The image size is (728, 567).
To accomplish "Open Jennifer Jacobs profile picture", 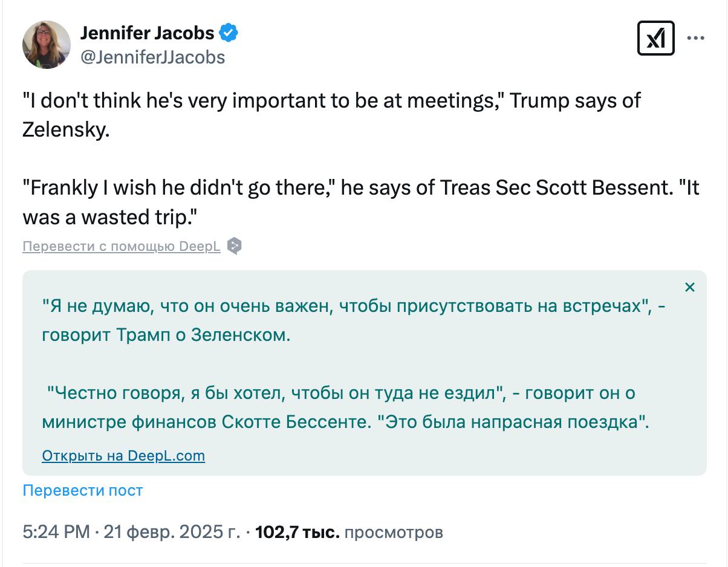I will 47,45.
